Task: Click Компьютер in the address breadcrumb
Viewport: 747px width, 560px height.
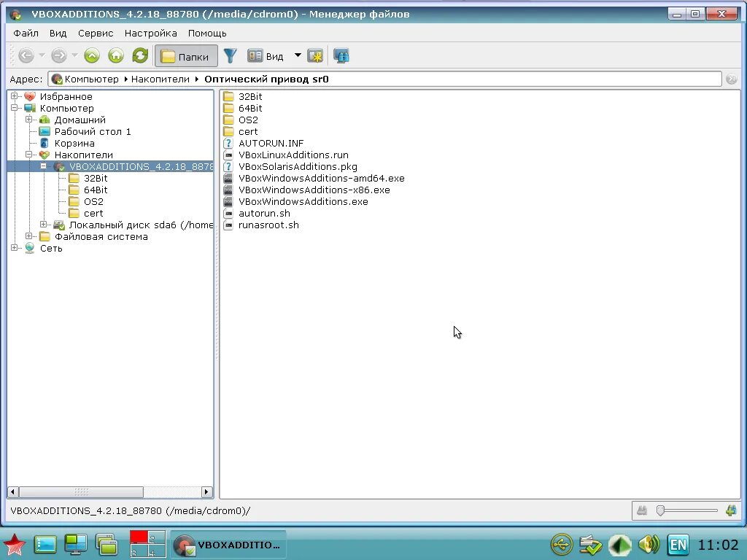Action: click(x=91, y=79)
